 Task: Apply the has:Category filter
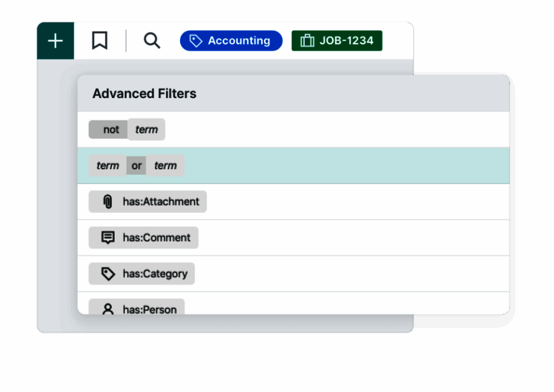coord(141,274)
